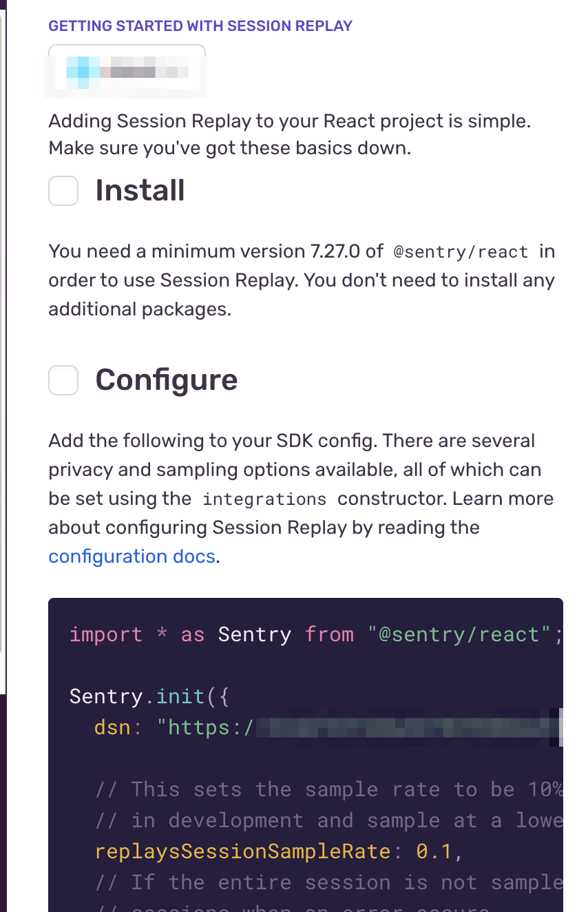Open the configuration docs link
Viewport: 588px width, 912px height.
[x=131, y=556]
